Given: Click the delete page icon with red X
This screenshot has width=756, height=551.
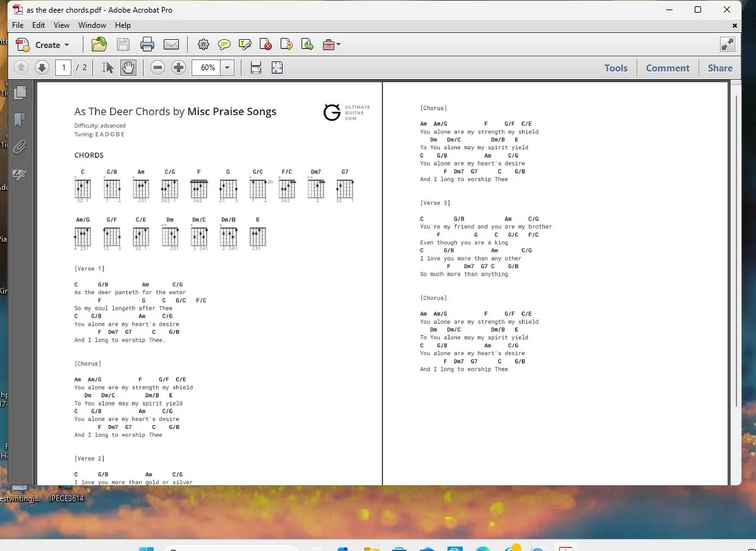Looking at the screenshot, I should (265, 45).
